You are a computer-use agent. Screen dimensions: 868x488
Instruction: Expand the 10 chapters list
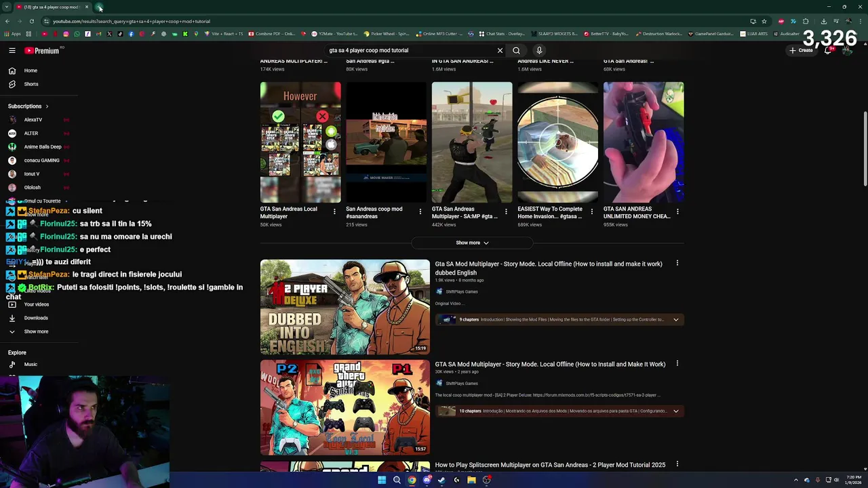tap(675, 411)
